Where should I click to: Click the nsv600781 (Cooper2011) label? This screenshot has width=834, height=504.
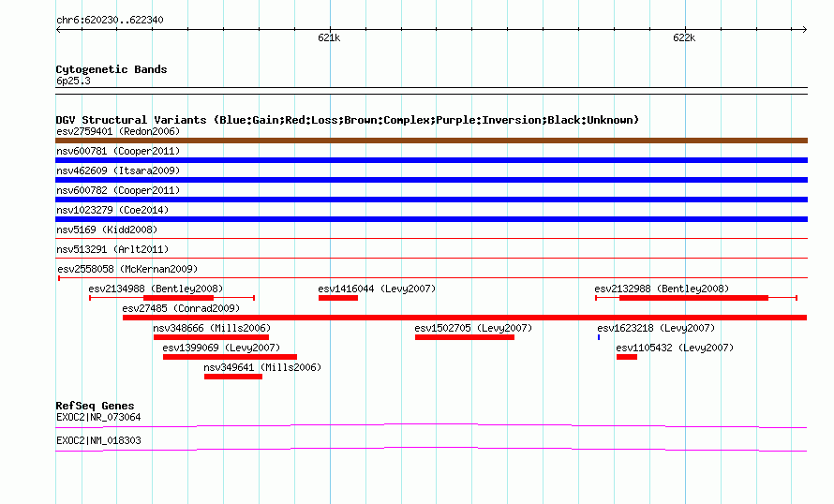coord(118,151)
